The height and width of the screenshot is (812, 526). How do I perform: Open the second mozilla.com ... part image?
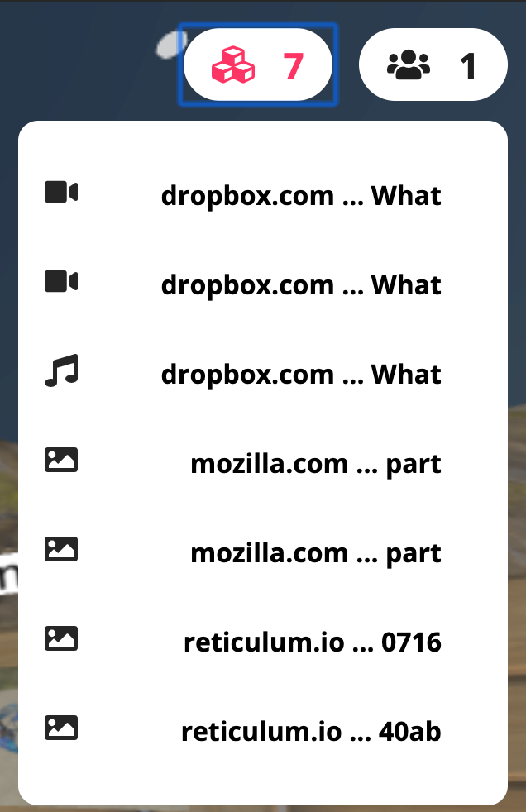coord(263,553)
